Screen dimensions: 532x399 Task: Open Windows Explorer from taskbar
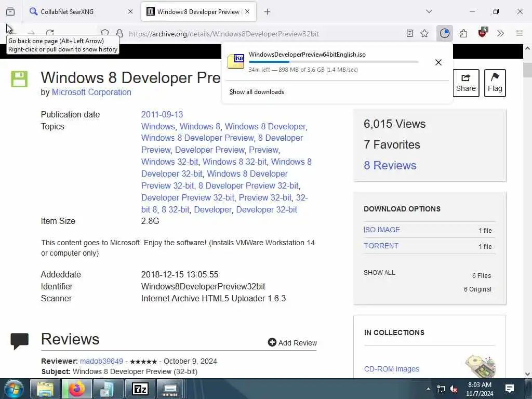pyautogui.click(x=45, y=389)
